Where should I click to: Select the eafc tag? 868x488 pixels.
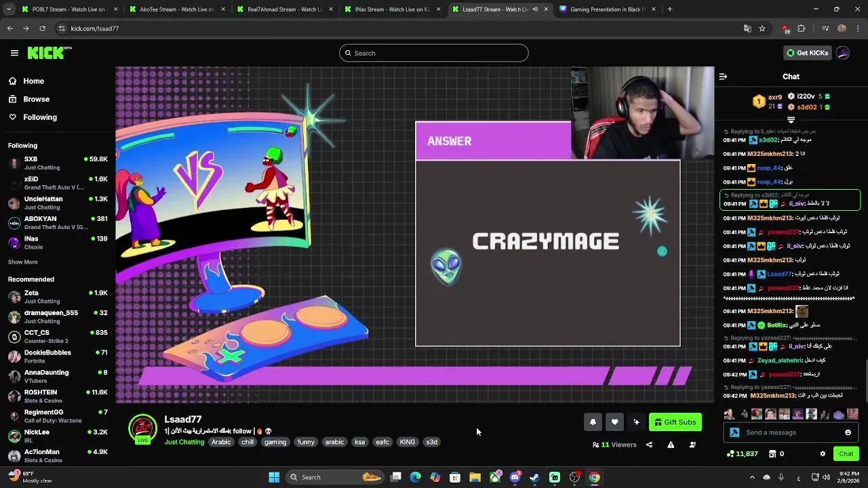click(x=382, y=442)
